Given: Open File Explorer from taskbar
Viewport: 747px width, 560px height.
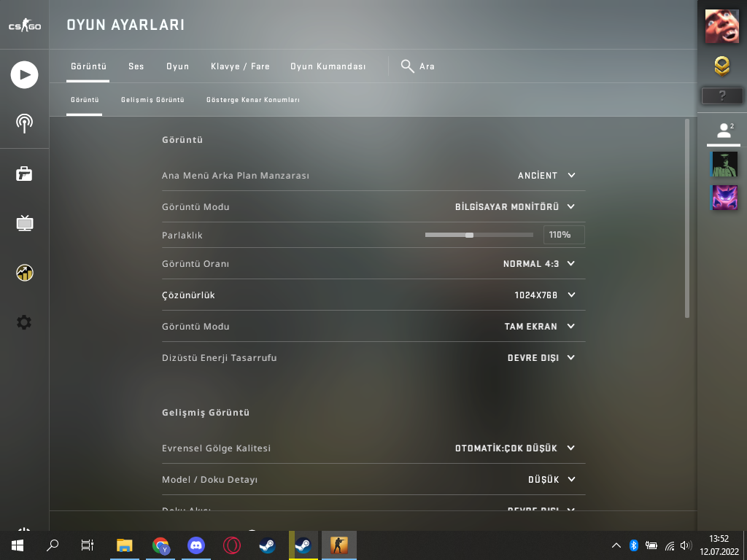Looking at the screenshot, I should [x=124, y=545].
